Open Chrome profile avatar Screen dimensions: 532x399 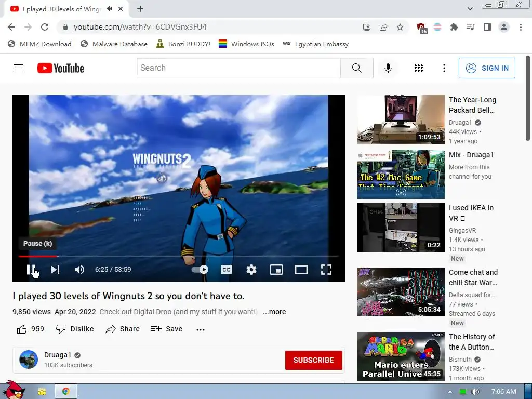point(504,27)
